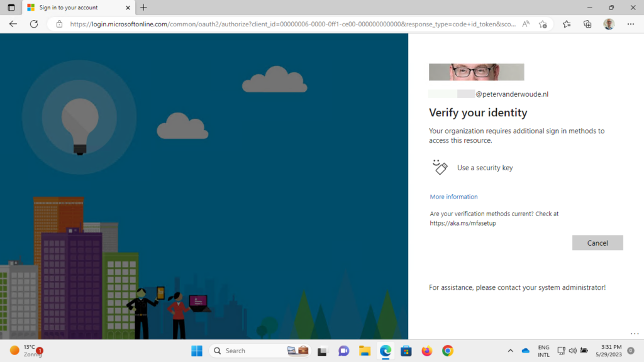
Task: Open the More information link
Action: point(453,197)
